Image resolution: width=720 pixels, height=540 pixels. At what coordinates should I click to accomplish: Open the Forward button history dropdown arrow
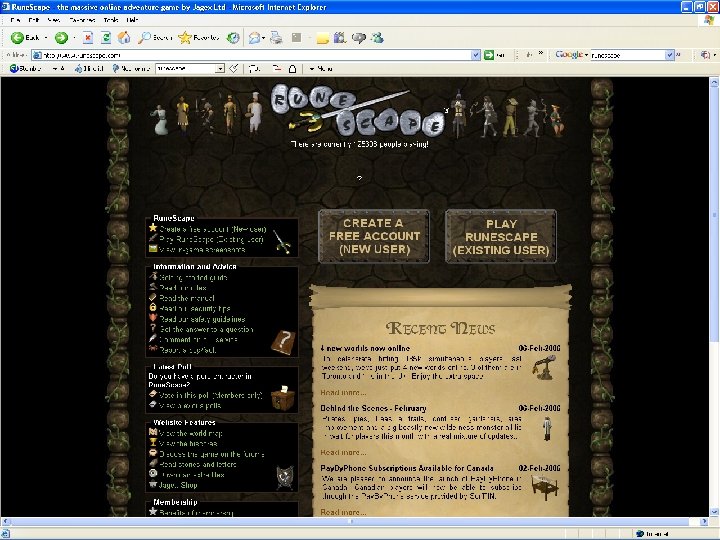pos(74,38)
